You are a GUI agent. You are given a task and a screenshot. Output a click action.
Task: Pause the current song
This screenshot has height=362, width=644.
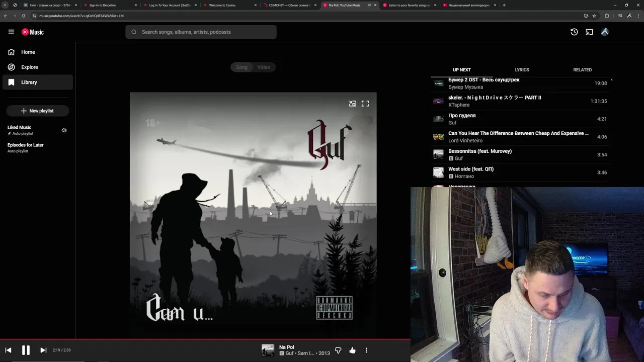[26, 350]
